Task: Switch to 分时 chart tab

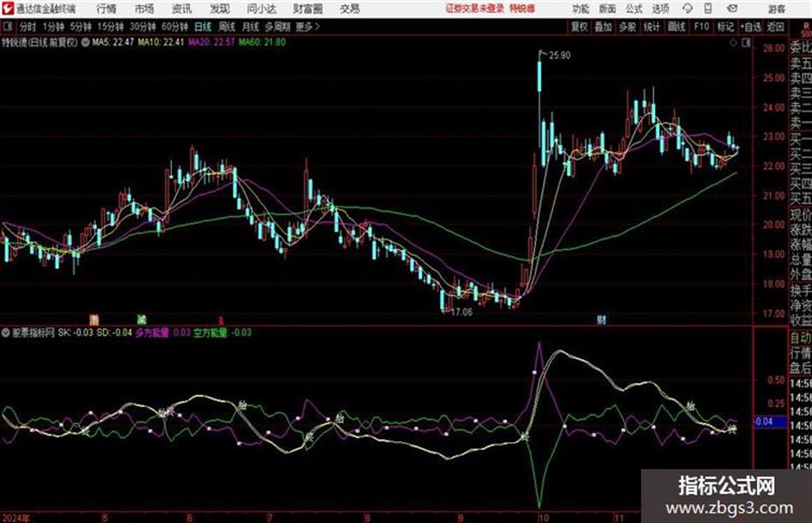Action: (28, 27)
